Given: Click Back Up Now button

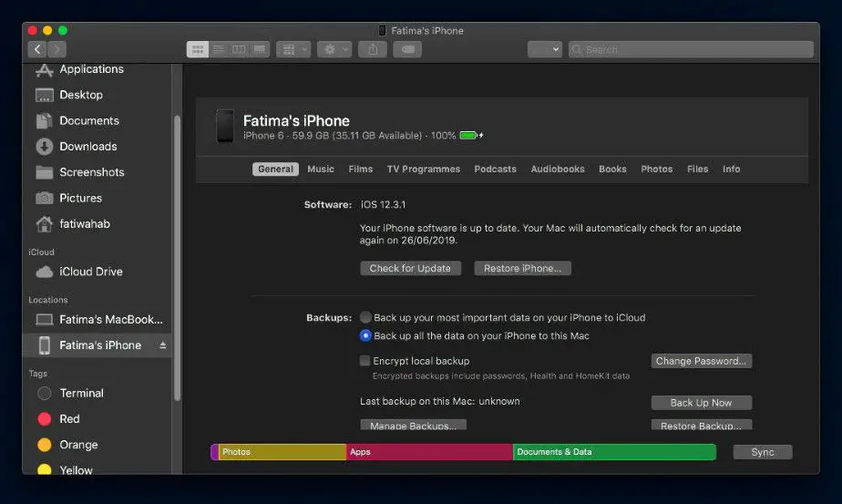Looking at the screenshot, I should tap(702, 403).
